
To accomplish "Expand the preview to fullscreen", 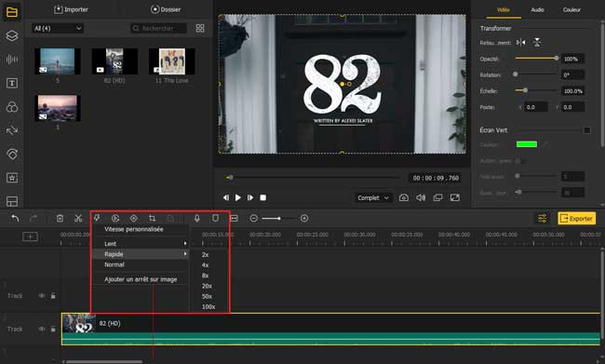I will pos(455,197).
